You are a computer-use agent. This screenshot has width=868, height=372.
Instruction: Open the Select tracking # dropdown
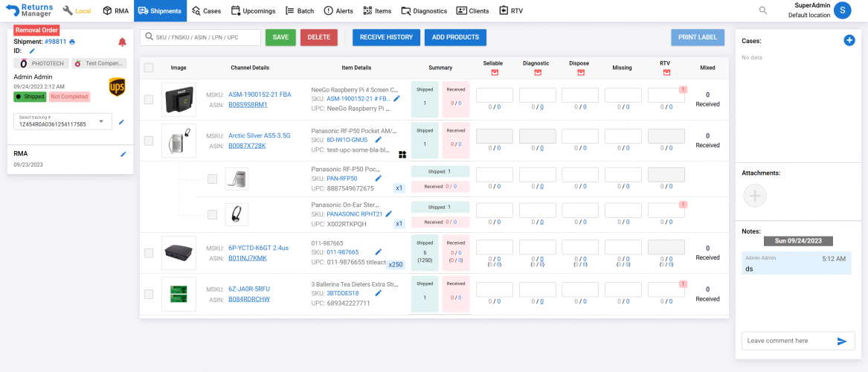point(62,122)
